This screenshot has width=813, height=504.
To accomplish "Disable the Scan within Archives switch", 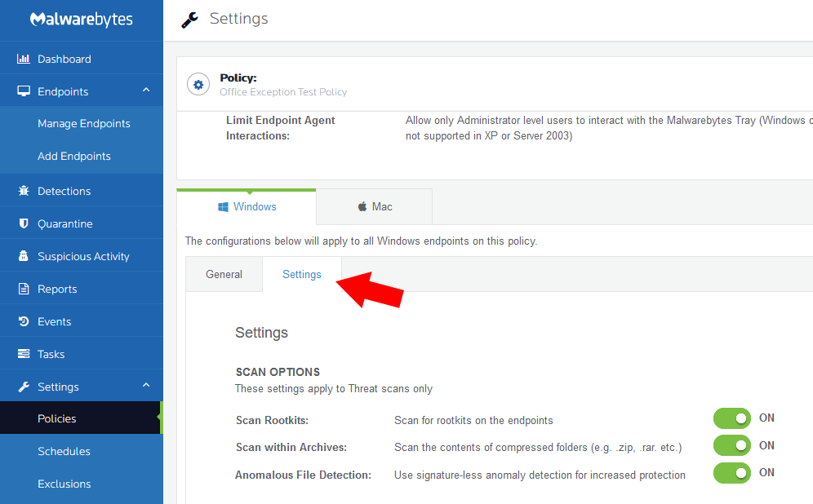I will click(731, 445).
